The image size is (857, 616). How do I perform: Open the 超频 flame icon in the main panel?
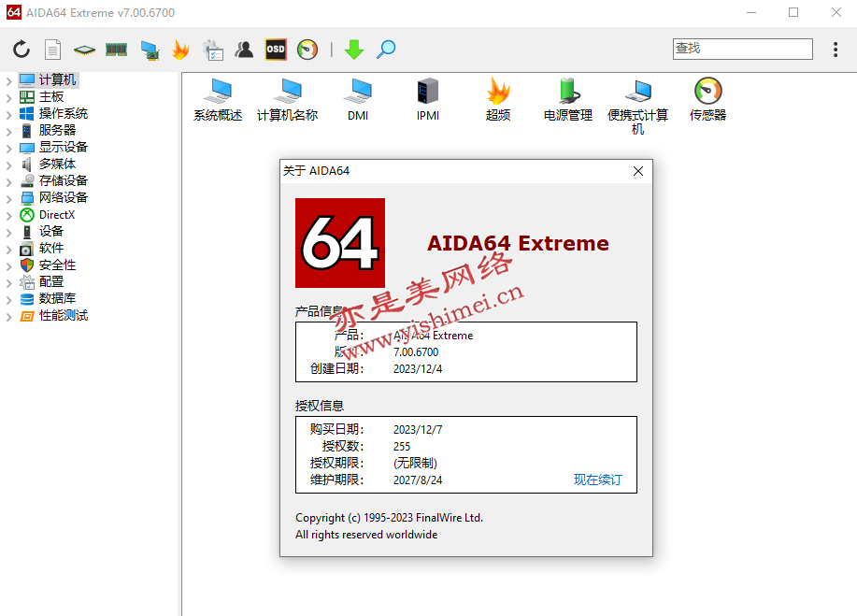[x=498, y=99]
